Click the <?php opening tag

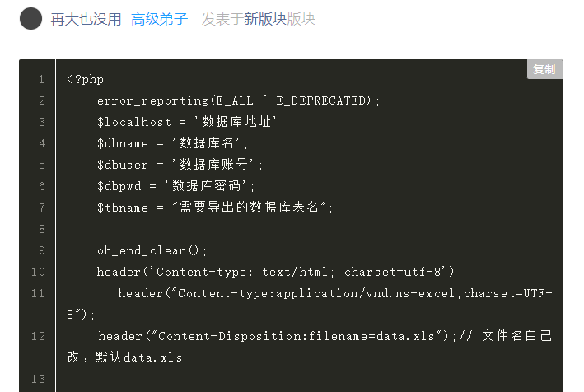coord(86,79)
